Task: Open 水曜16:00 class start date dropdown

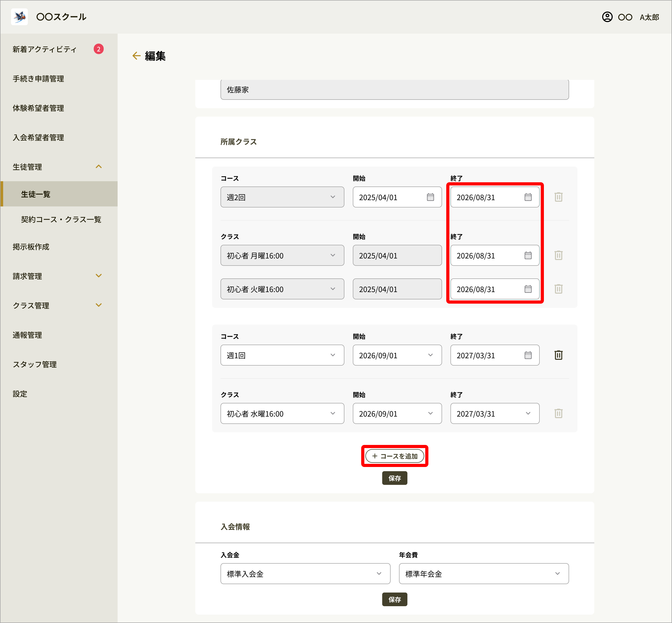Action: point(397,413)
